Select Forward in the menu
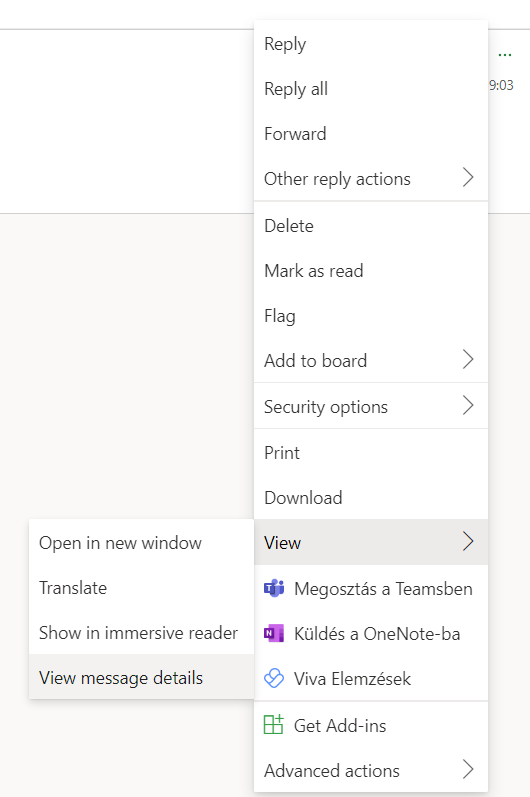 pyautogui.click(x=371, y=134)
